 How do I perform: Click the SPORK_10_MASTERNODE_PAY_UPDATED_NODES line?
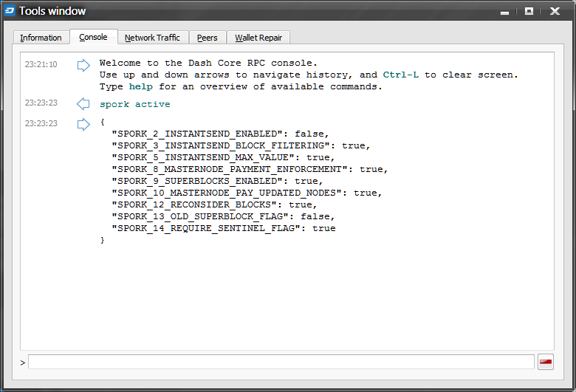(x=247, y=193)
